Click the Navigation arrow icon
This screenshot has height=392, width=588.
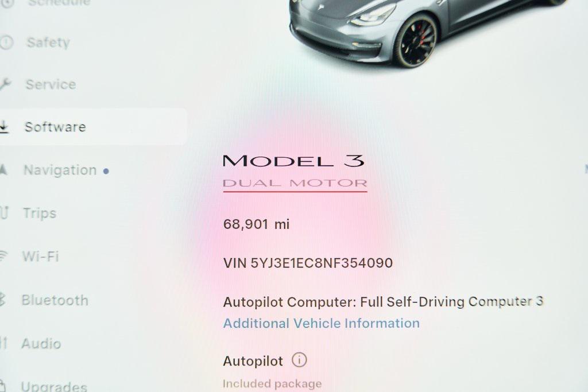[x=3, y=170]
